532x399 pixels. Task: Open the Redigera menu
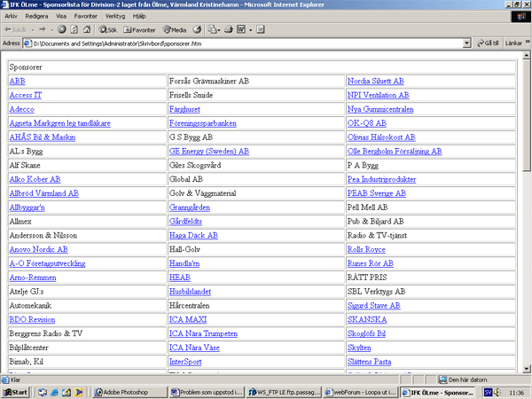[x=36, y=16]
